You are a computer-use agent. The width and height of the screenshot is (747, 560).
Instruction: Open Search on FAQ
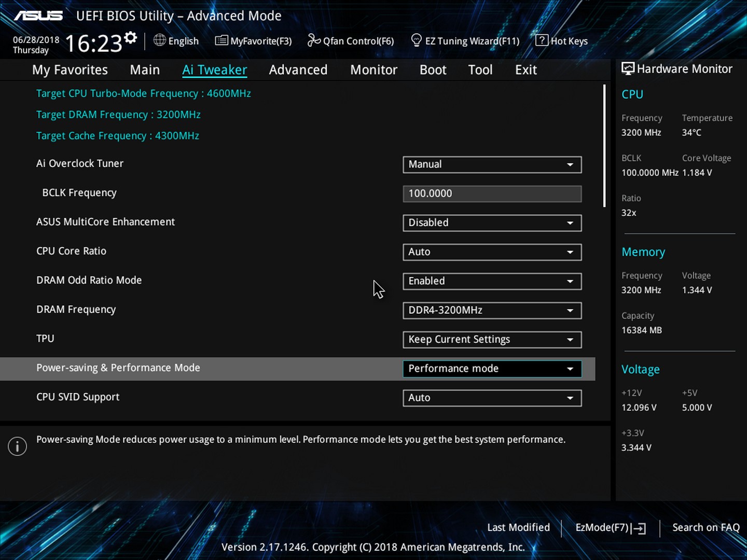706,527
